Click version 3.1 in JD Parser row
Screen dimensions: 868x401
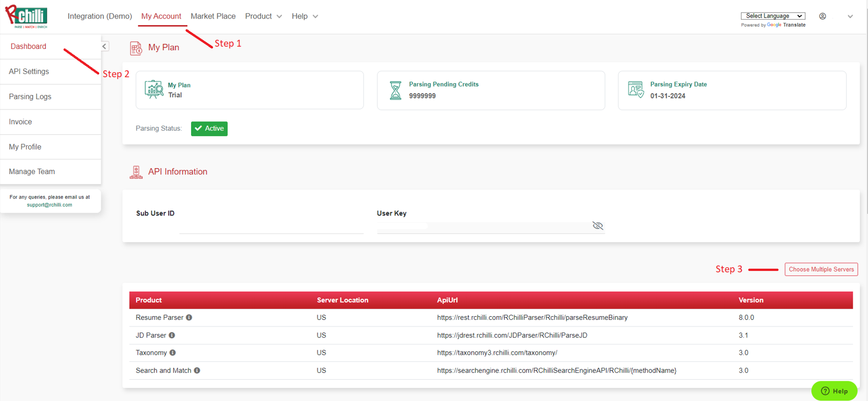(x=743, y=336)
